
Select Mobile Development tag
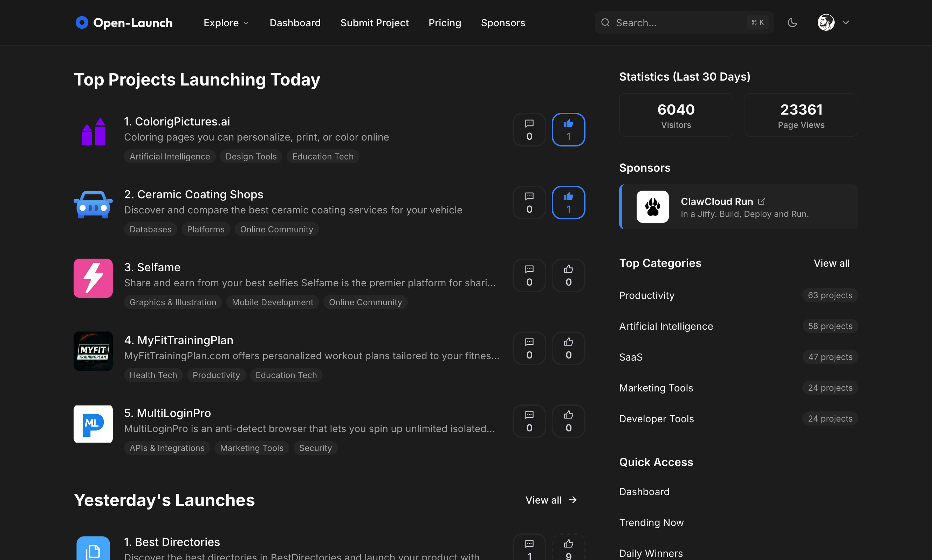[x=272, y=302]
